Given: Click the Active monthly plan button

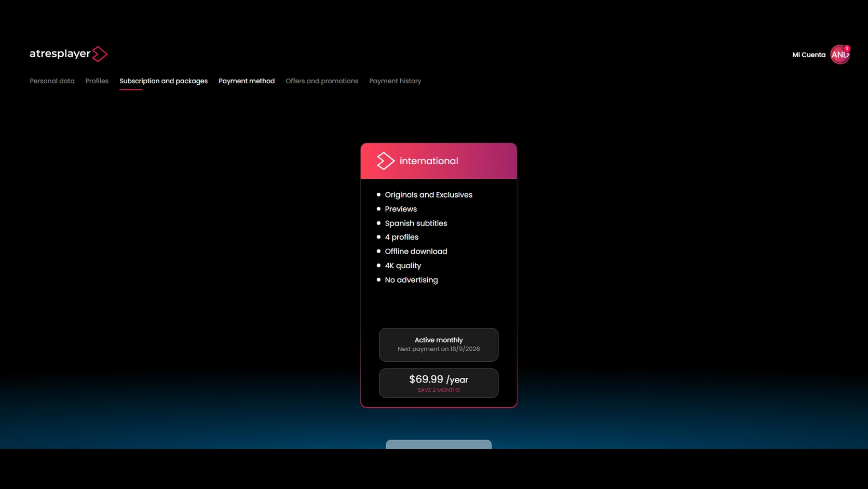Looking at the screenshot, I should [439, 345].
